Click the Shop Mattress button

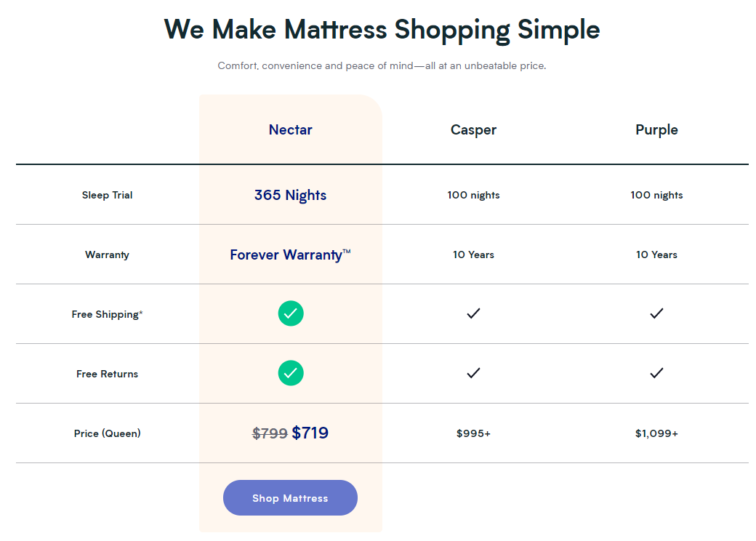click(x=290, y=497)
